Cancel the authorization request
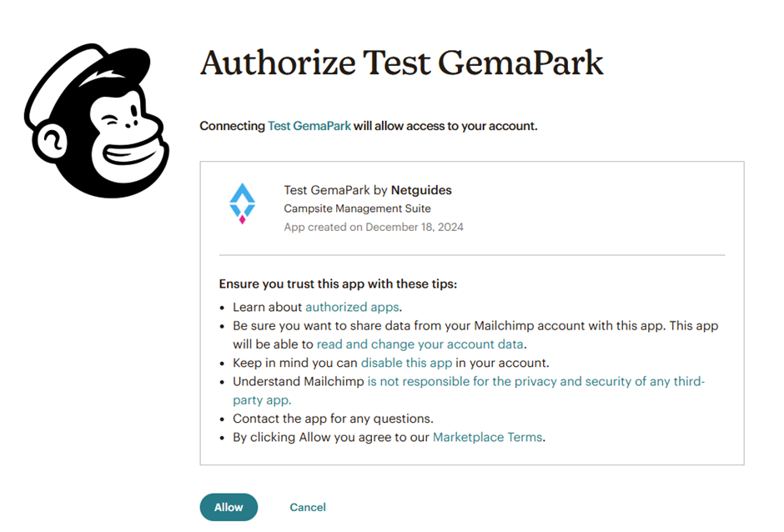 tap(308, 507)
